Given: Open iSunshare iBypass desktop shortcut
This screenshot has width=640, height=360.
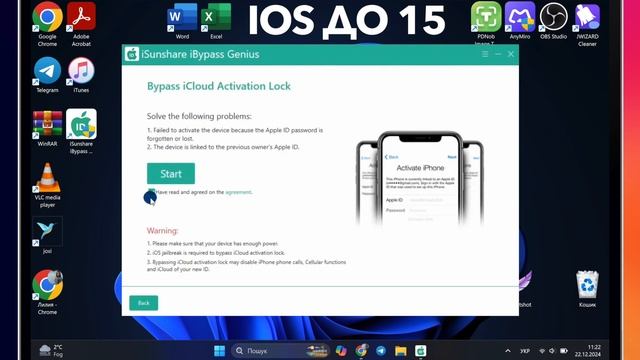Looking at the screenshot, I should (81, 131).
